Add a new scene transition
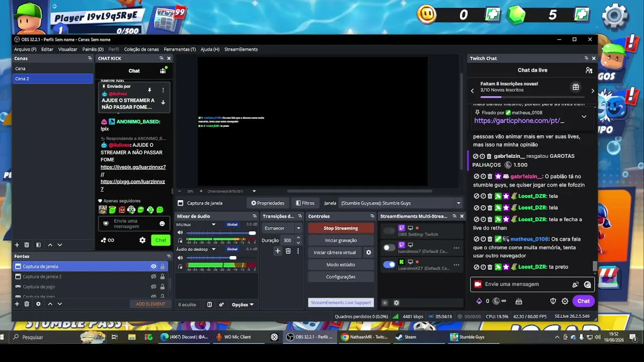The width and height of the screenshot is (644, 362). tap(277, 251)
